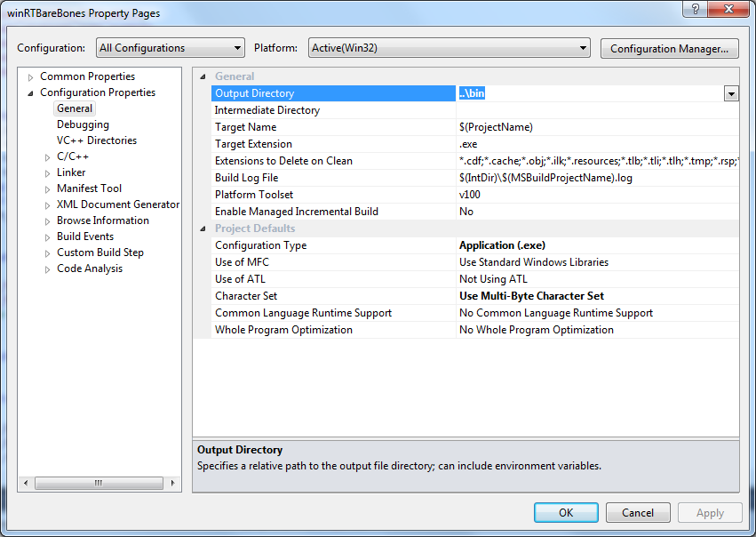
Task: Collapse the Project Defaults section
Action: pyautogui.click(x=203, y=228)
